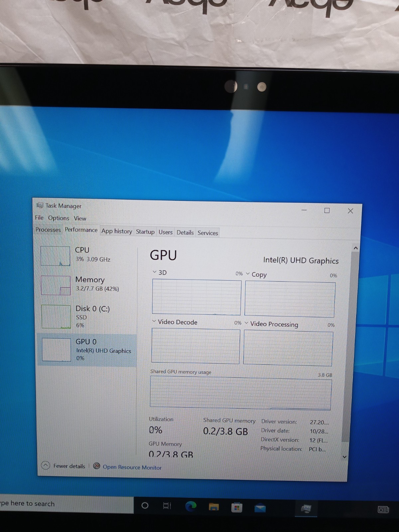The image size is (399, 532).
Task: Close the Task Manager window
Action: tap(350, 211)
